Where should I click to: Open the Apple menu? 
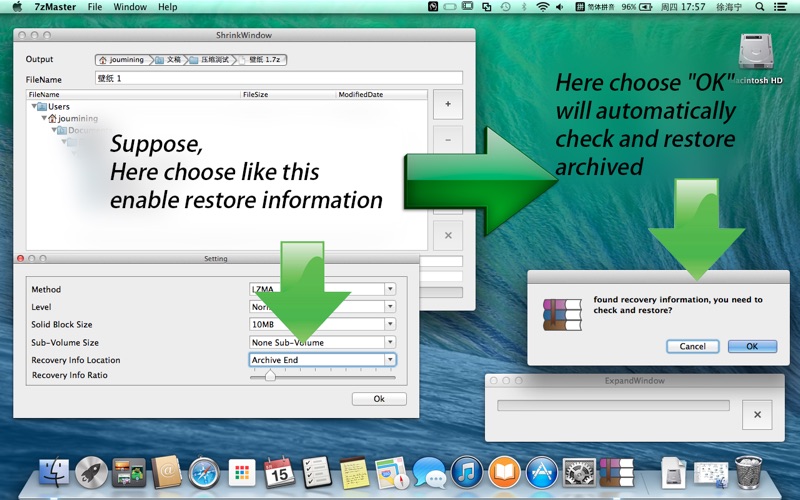(x=17, y=7)
